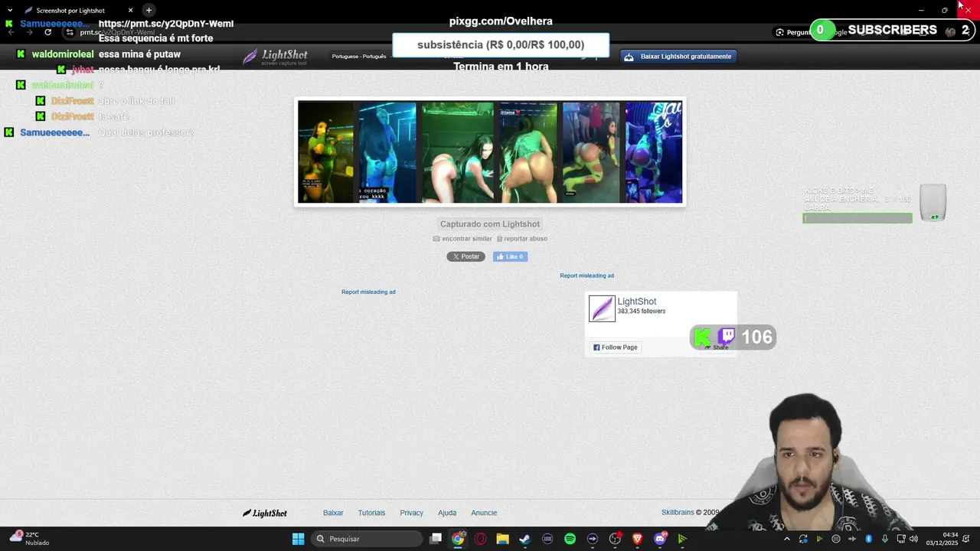Click the Lightshot logo in header

(x=275, y=56)
